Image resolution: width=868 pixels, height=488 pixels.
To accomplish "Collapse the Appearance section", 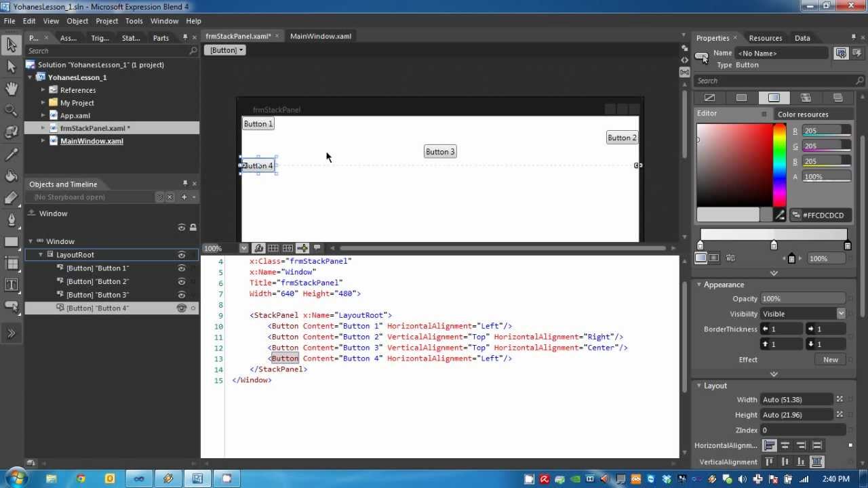I will click(x=699, y=285).
